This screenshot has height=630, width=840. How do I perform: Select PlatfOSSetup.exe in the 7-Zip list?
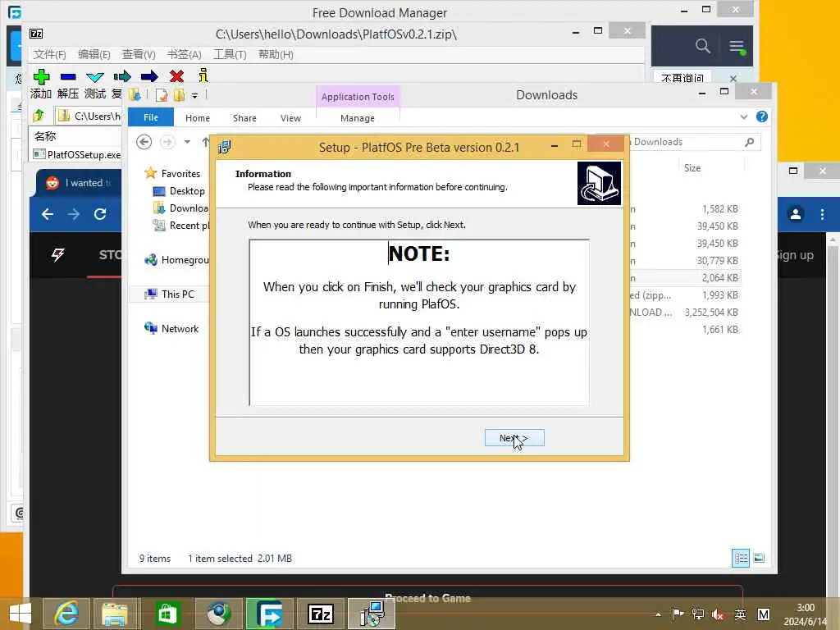(x=77, y=155)
